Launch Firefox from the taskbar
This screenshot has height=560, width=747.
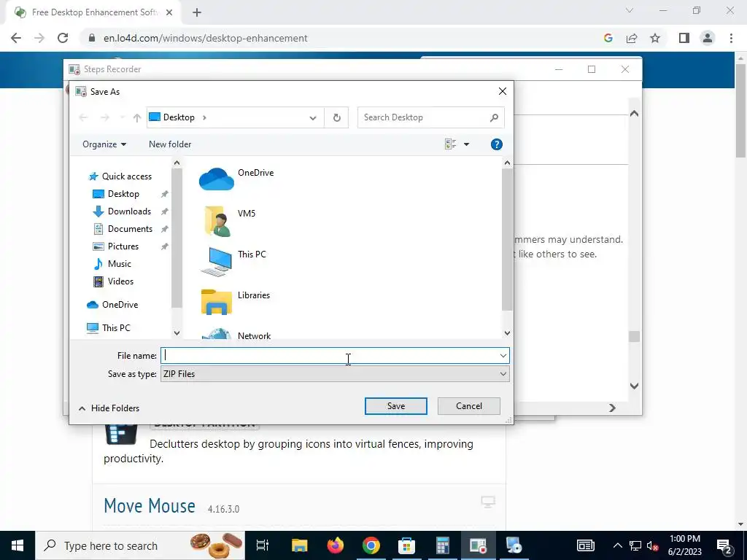(336, 545)
